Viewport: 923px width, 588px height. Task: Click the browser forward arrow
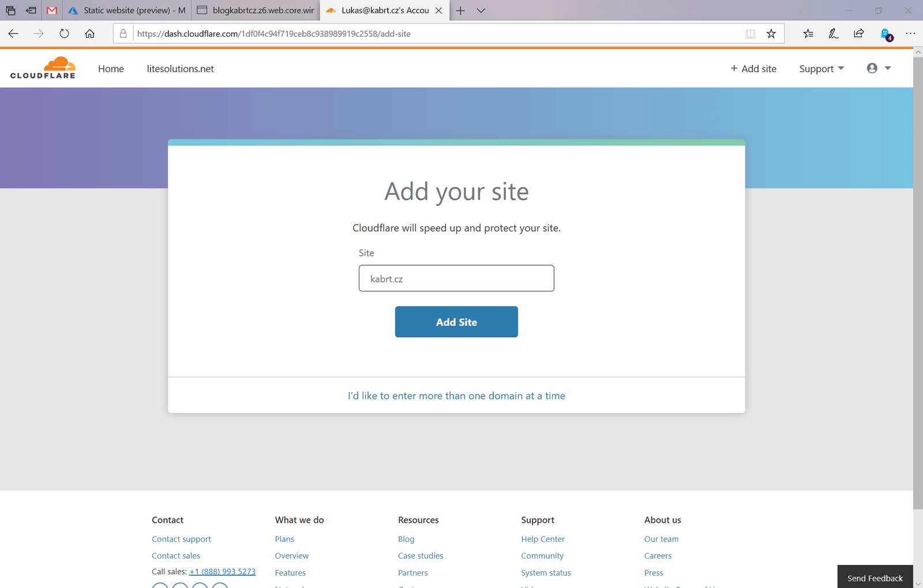39,33
